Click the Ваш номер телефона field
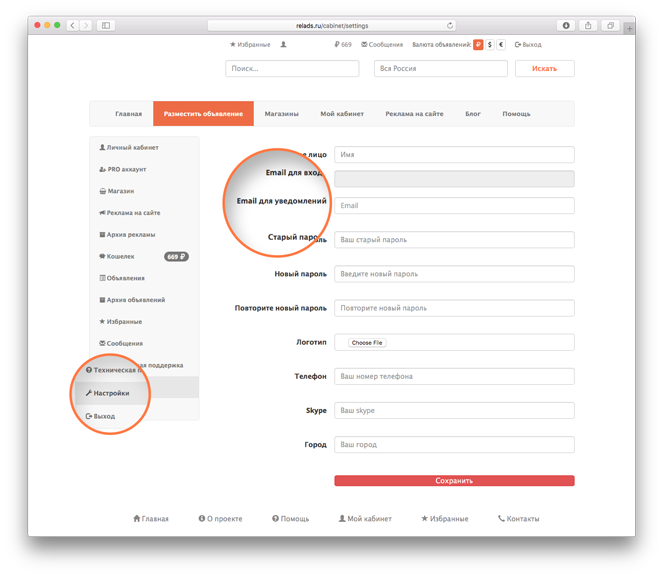This screenshot has width=663, height=576. pyautogui.click(x=454, y=376)
